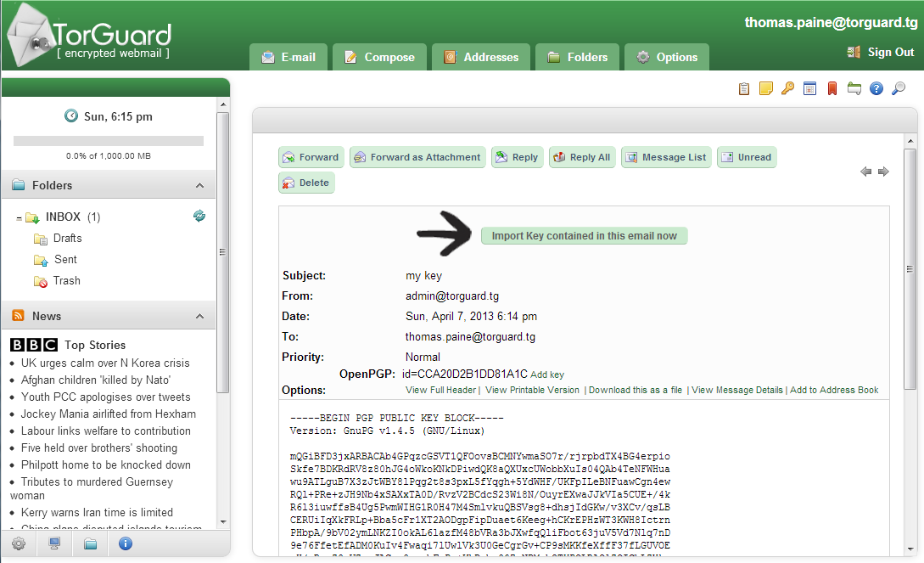The width and height of the screenshot is (924, 563).
Task: Click the green add-calendar-event icon
Action: coord(854,88)
